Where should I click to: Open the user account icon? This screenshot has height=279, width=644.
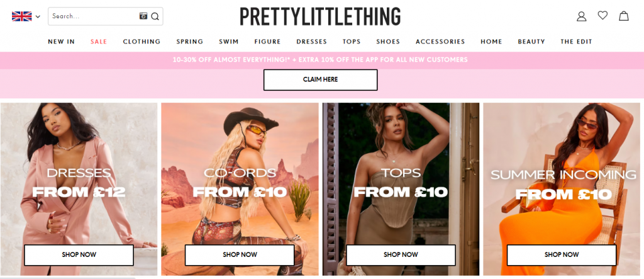point(581,16)
